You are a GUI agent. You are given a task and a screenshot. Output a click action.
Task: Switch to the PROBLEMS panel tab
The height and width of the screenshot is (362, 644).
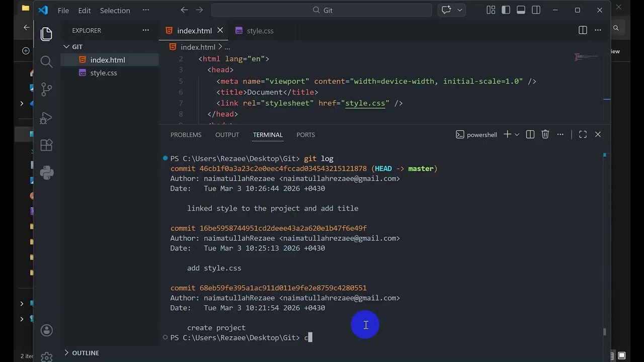click(x=186, y=135)
